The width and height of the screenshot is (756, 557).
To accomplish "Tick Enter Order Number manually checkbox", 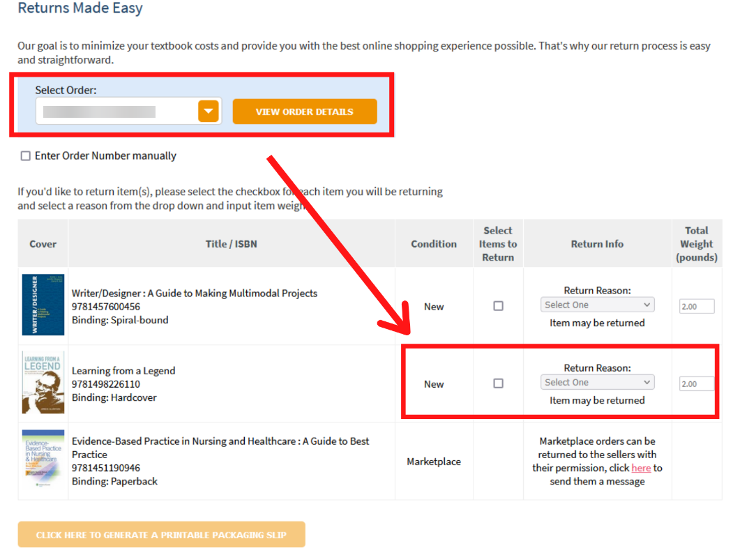I will 26,156.
